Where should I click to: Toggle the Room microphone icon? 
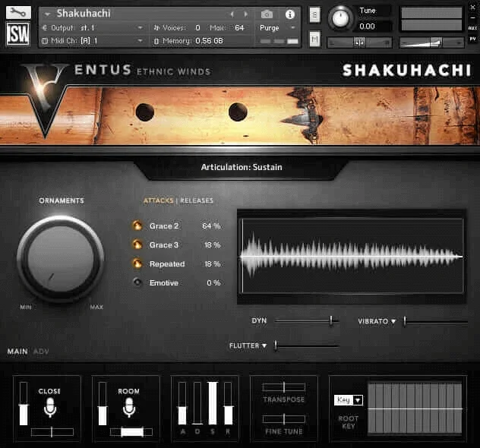point(129,408)
